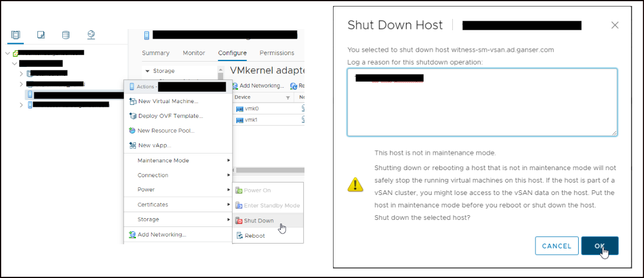Close the Shut Down Host dialog
The image size is (644, 278).
[x=615, y=25]
